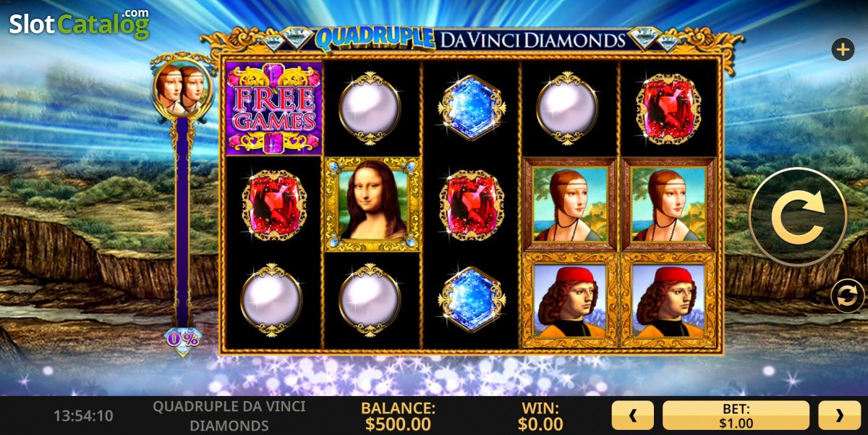Open the menu with the plus icon

(843, 50)
